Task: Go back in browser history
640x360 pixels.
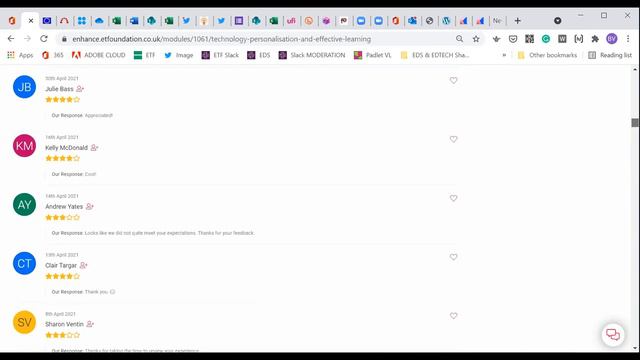Action: (11, 39)
